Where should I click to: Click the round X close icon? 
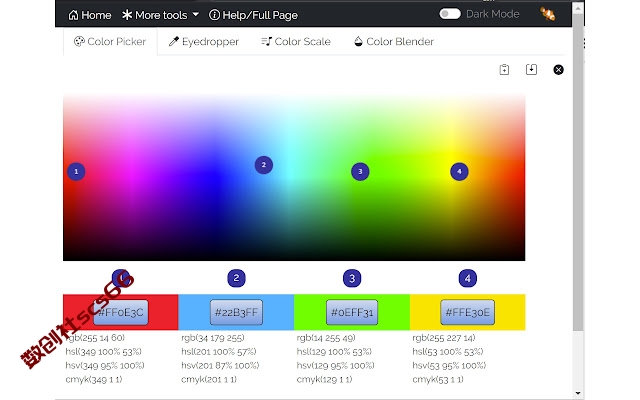558,70
